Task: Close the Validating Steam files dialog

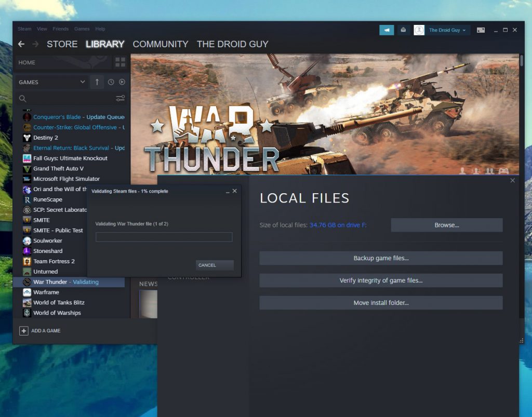Action: (234, 191)
